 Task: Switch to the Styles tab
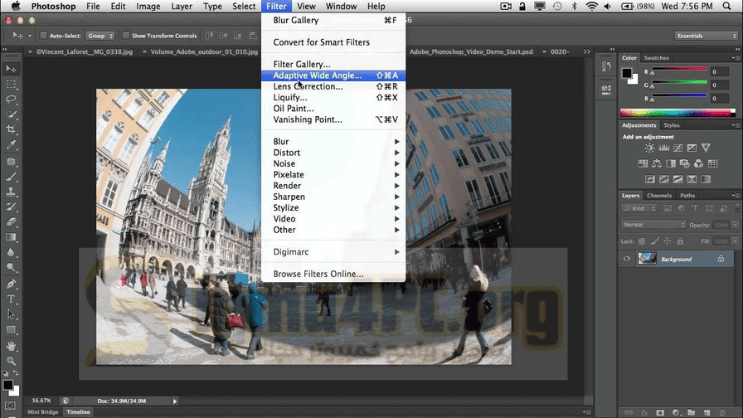tap(671, 125)
